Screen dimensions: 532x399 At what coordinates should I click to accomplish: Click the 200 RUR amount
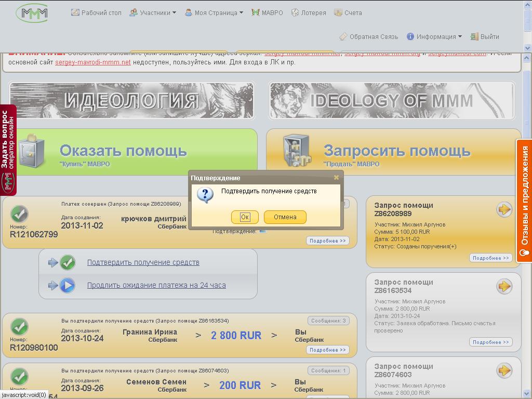[x=240, y=385]
